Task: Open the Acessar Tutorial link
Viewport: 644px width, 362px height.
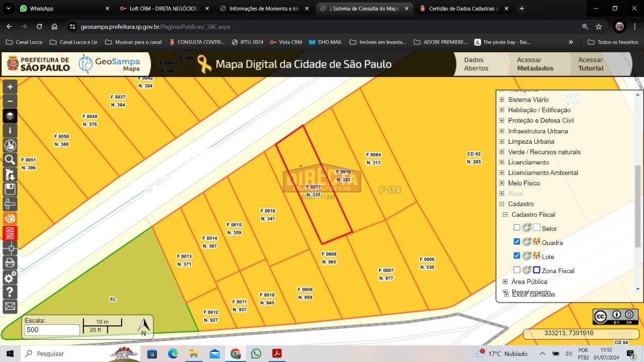Action: [x=591, y=64]
